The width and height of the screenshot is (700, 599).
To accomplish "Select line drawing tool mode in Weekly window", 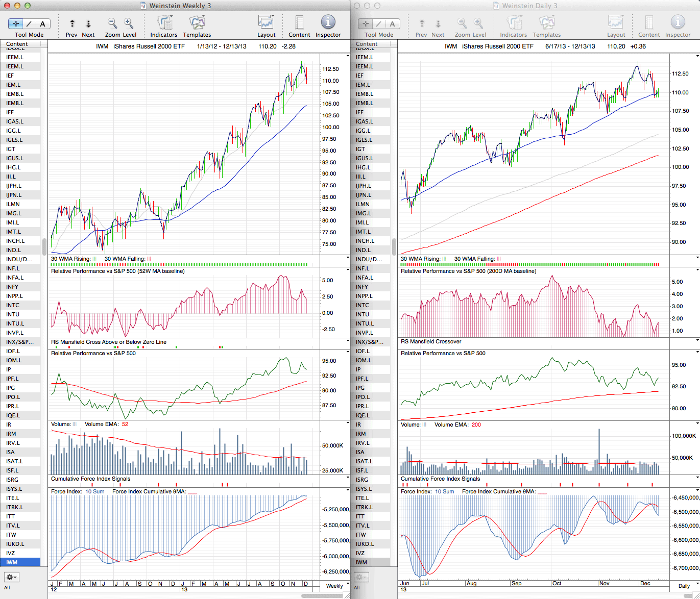I will tap(29, 23).
